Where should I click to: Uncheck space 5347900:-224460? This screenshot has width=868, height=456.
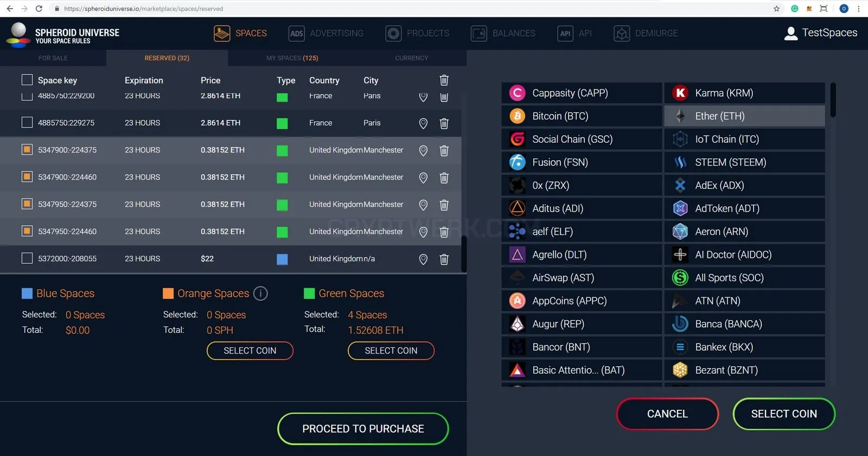27,176
